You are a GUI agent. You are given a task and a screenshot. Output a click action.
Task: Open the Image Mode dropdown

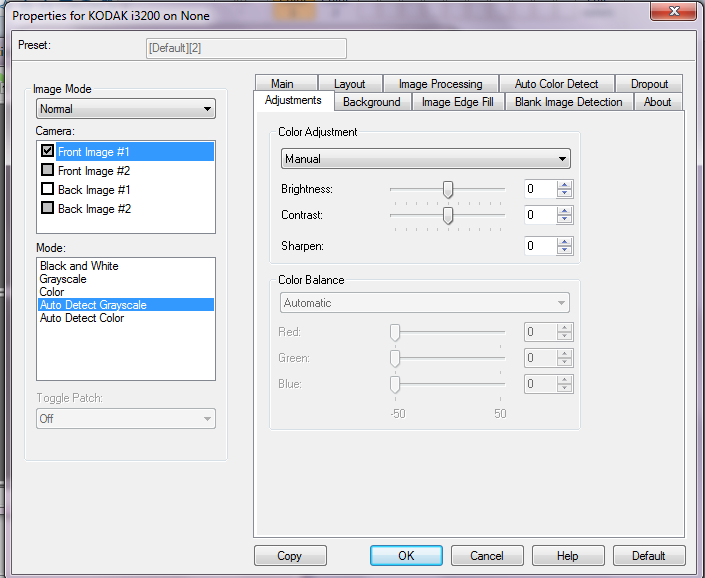pyautogui.click(x=125, y=109)
